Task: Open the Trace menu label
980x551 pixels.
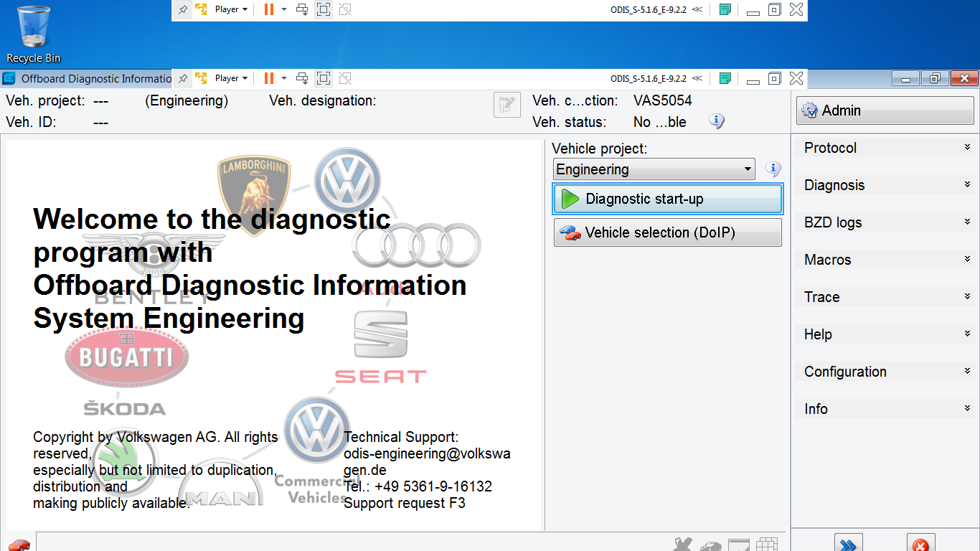Action: point(821,297)
